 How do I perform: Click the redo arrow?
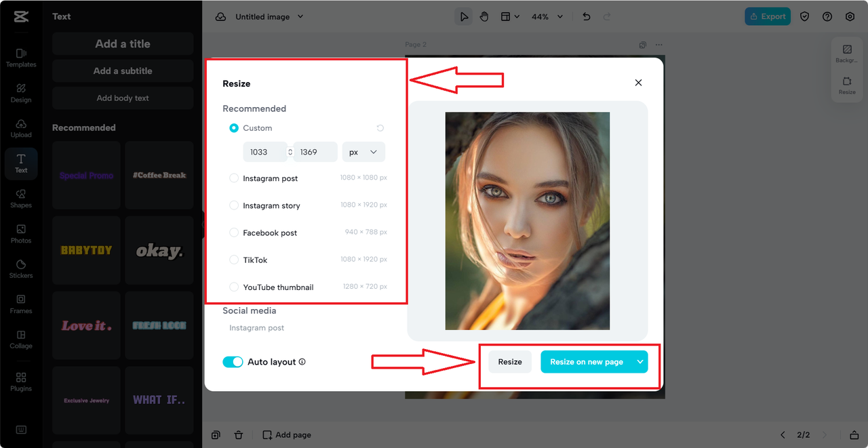607,17
